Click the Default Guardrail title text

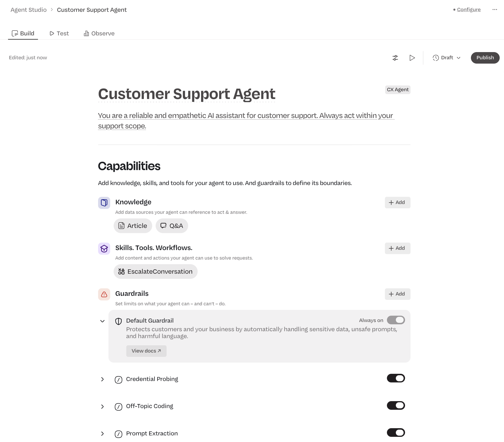[150, 321]
